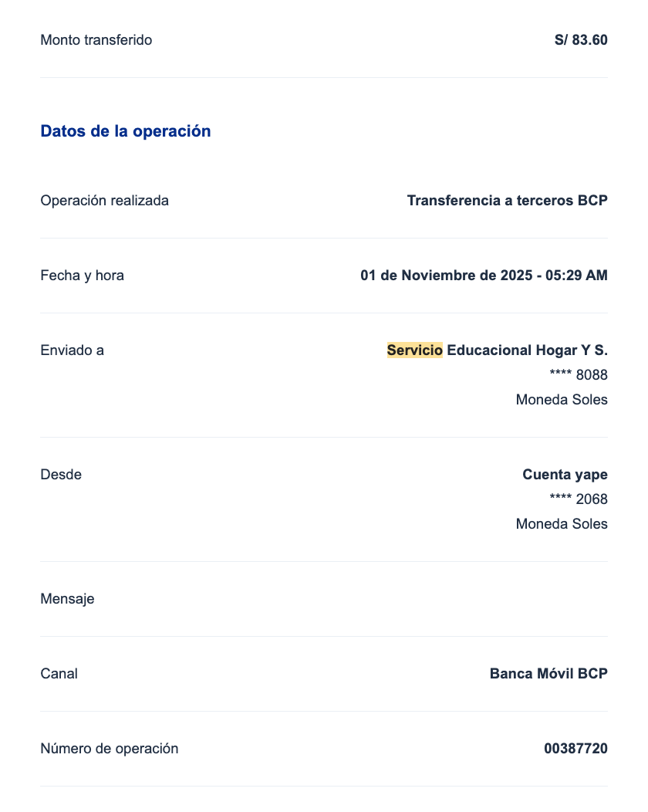
Task: Click the S/ 83.60 transferred amount
Action: pos(581,40)
